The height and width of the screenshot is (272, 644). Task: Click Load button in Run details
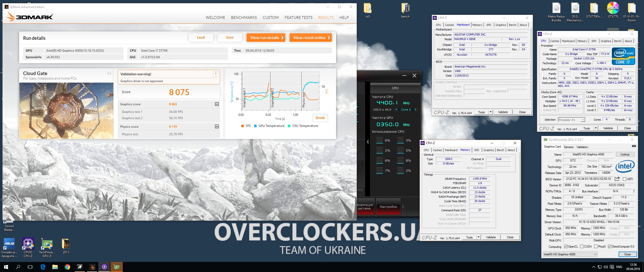click(201, 38)
